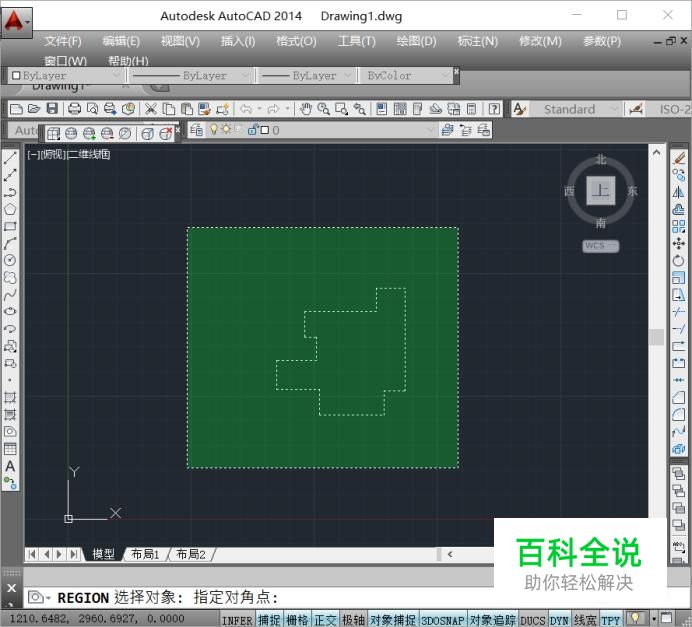Click ViewCube 东 compass direction
The height and width of the screenshot is (627, 692).
pos(632,191)
